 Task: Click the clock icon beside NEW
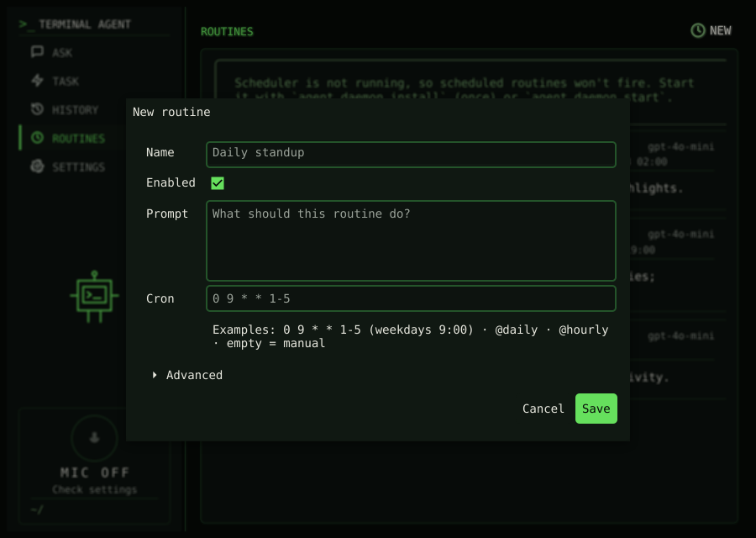[x=698, y=30]
